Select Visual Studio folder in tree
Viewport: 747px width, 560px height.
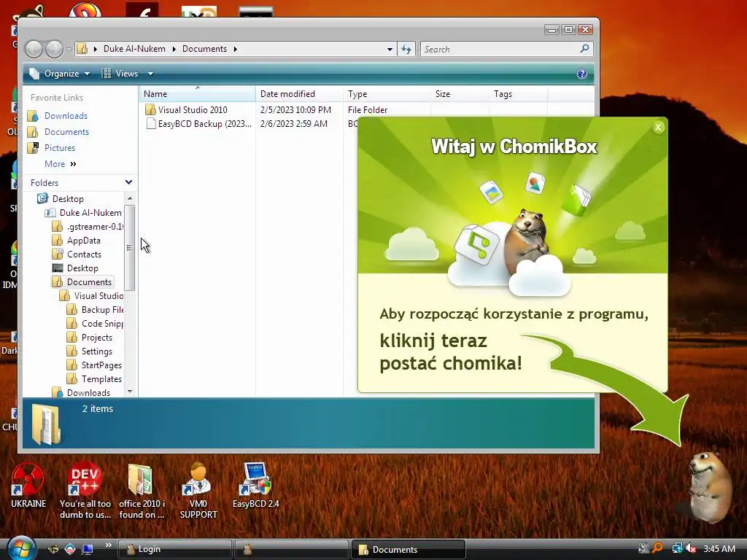[91, 296]
